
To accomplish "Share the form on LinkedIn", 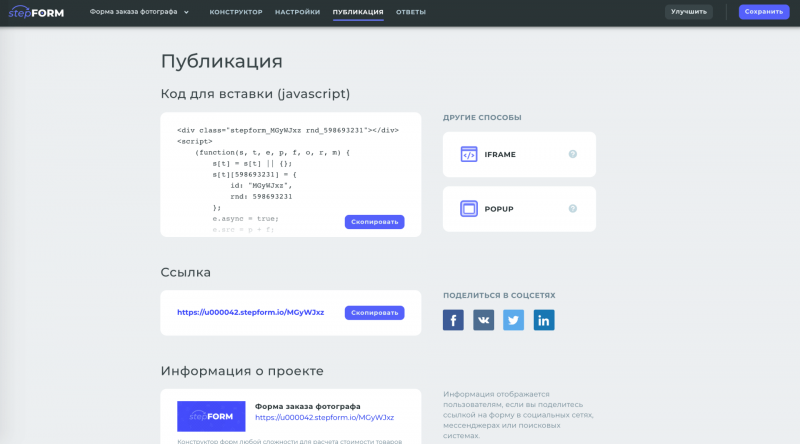I will pos(544,320).
